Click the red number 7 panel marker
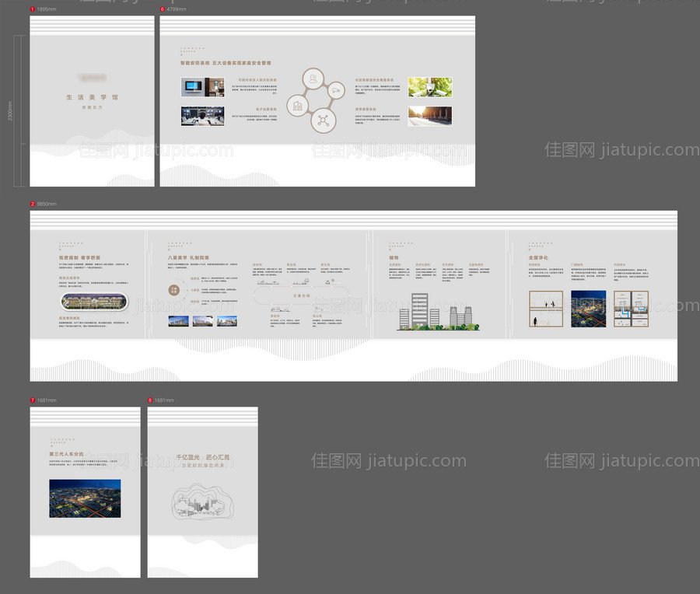700x594 pixels. [x=32, y=400]
